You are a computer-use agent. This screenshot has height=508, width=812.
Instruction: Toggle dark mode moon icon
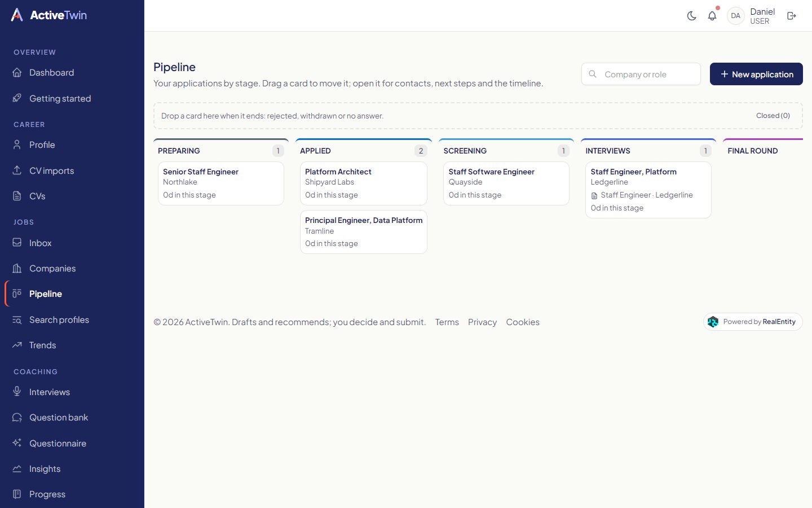tap(692, 16)
